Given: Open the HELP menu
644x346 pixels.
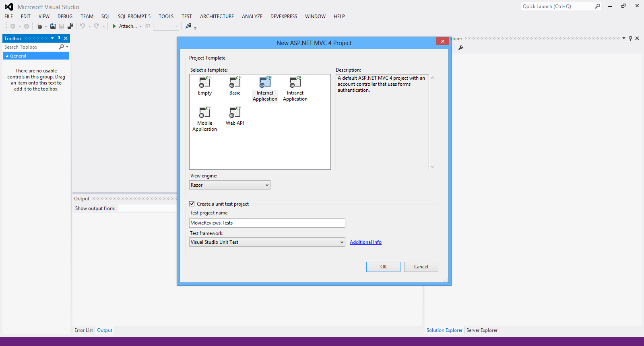Looking at the screenshot, I should [x=339, y=16].
